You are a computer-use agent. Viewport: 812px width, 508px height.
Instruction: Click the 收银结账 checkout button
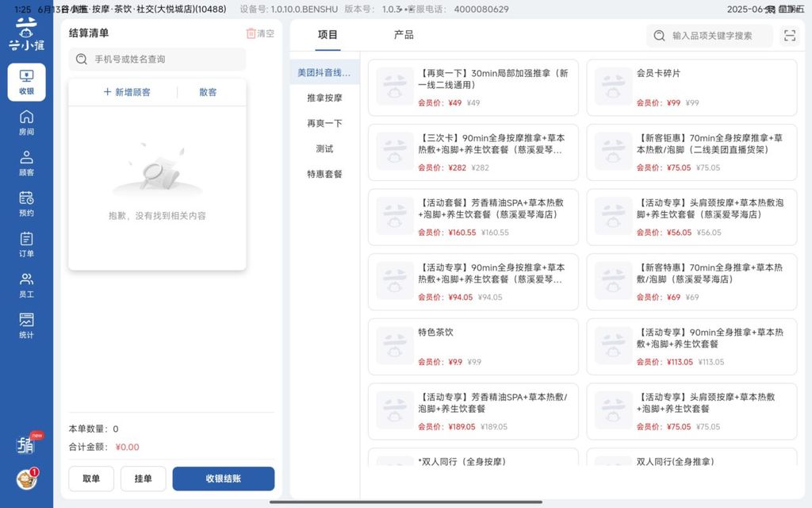click(223, 479)
